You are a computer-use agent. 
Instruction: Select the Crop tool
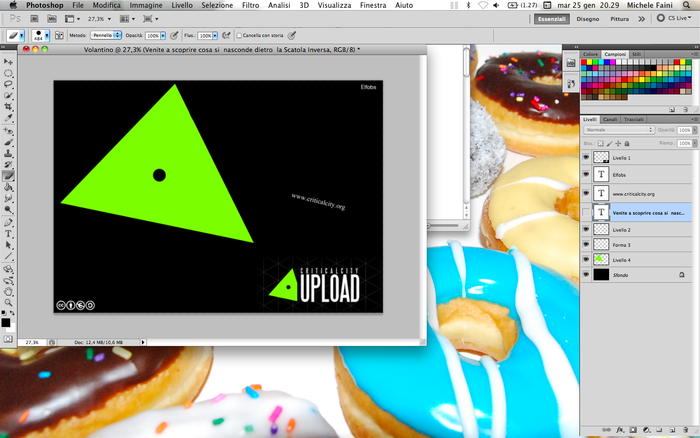(x=8, y=106)
